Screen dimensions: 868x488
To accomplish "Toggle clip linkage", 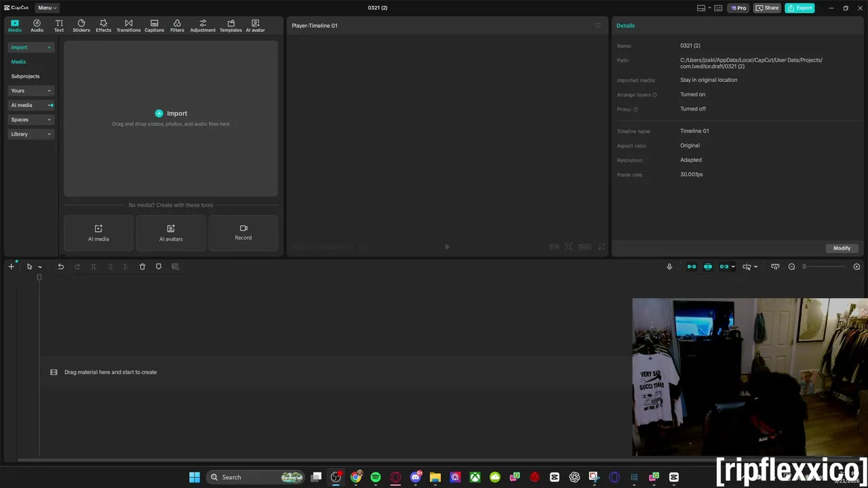I will click(724, 266).
